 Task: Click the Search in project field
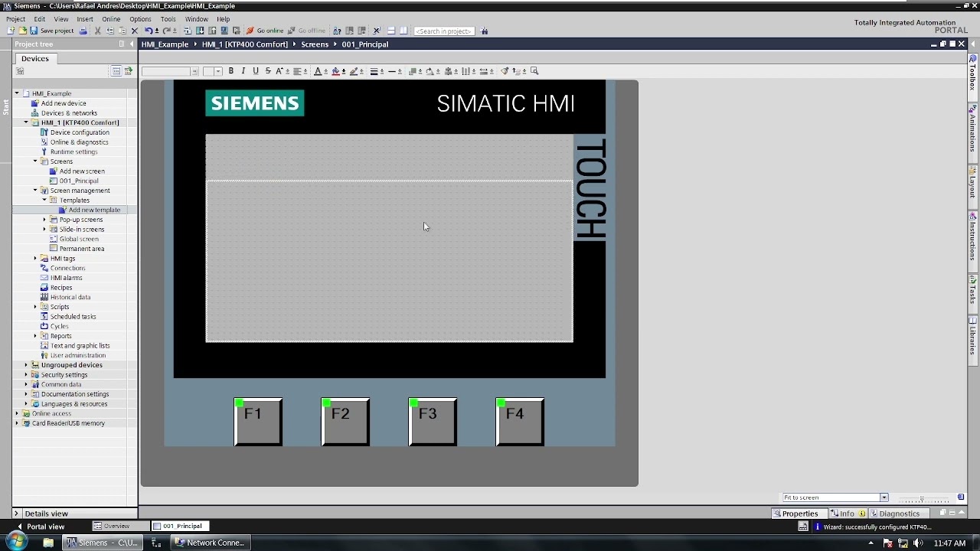(x=444, y=31)
